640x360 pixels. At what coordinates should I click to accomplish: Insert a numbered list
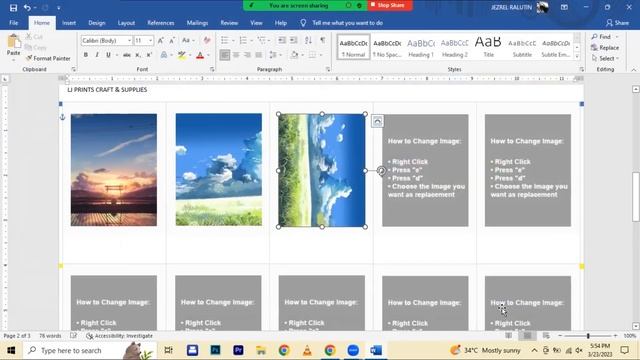point(243,40)
